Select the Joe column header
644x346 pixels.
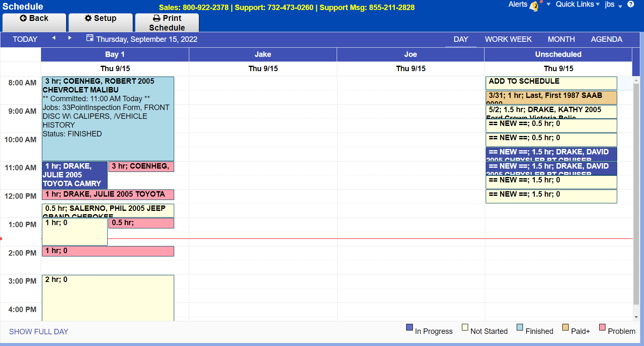[411, 54]
